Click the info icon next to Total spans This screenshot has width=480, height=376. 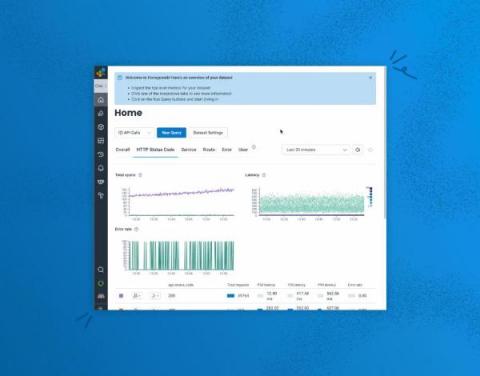pyautogui.click(x=140, y=175)
